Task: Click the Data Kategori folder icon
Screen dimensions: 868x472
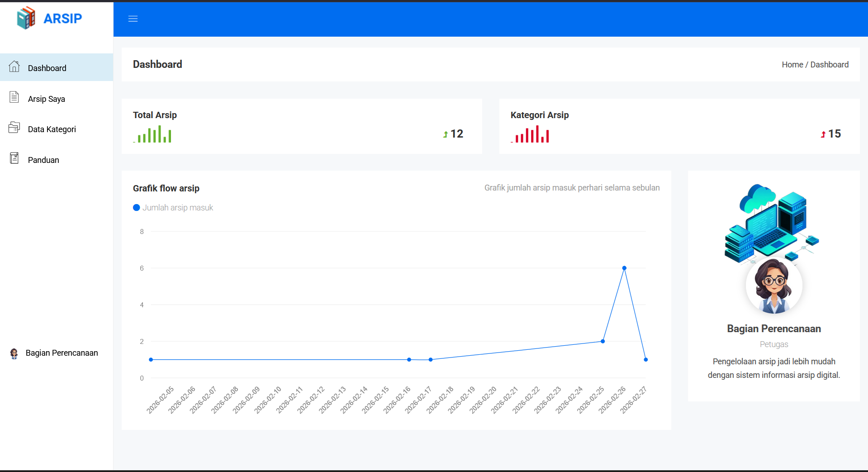Action: pos(14,128)
